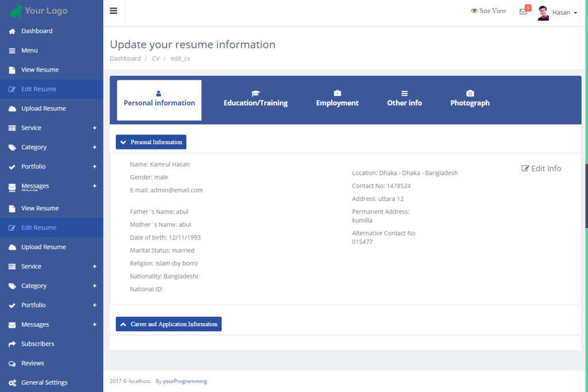The height and width of the screenshot is (392, 588).
Task: Click the Edit Info link
Action: tap(541, 169)
